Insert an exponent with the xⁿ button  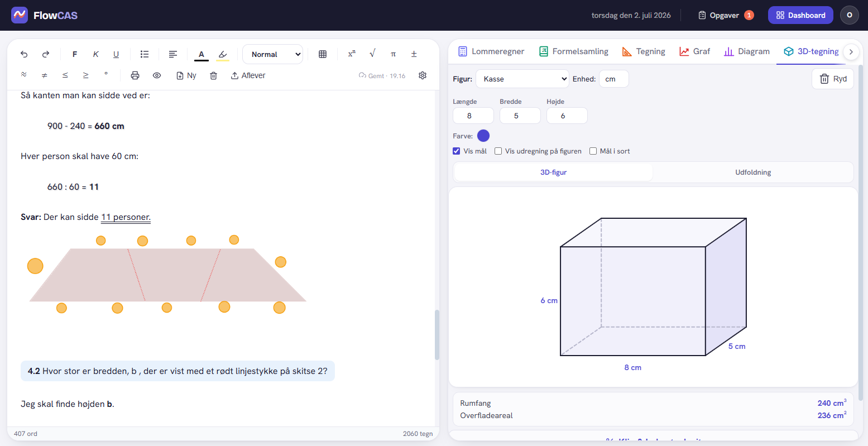pyautogui.click(x=352, y=54)
